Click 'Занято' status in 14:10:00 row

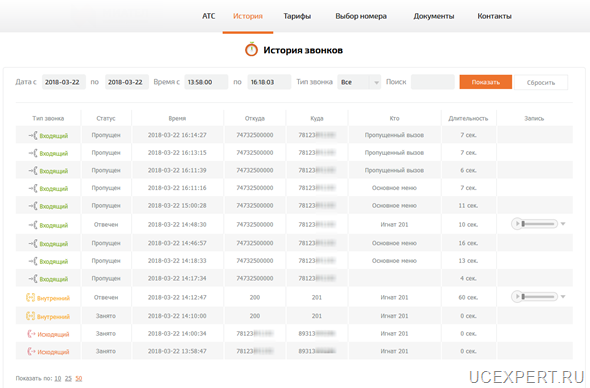coord(106,316)
